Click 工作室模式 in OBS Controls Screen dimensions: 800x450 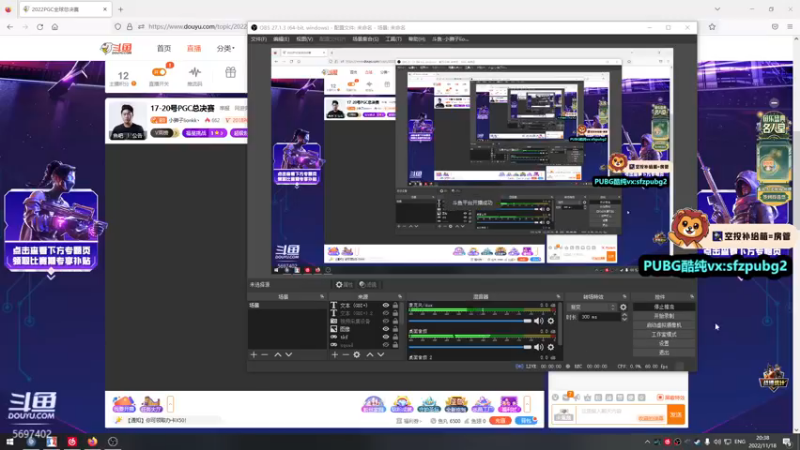[x=664, y=334]
